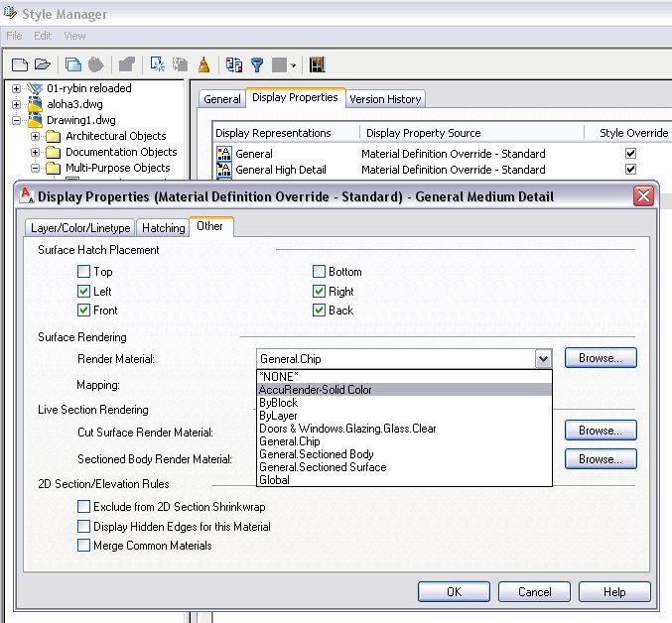Screen dimensions: 672x623
Task: Click the Open Drawing folder icon
Action: point(42,64)
